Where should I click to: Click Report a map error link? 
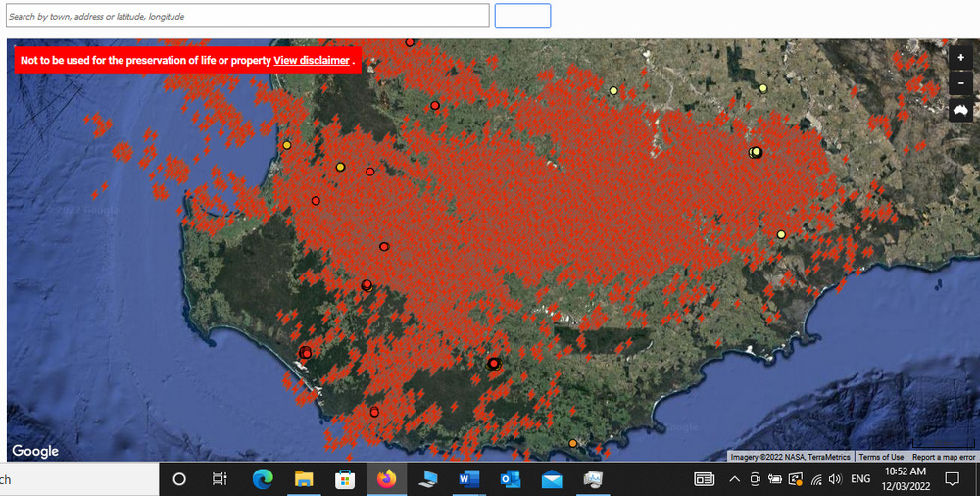943,457
